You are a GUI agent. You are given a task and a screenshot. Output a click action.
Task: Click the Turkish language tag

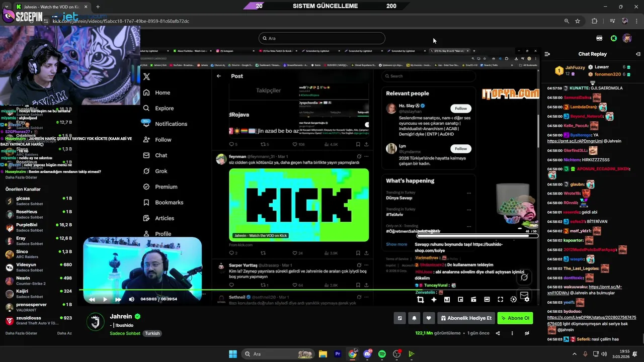[152, 333]
